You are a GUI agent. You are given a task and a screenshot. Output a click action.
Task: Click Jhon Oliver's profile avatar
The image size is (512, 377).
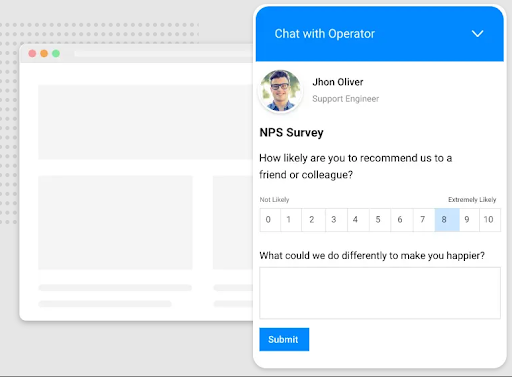coord(281,91)
